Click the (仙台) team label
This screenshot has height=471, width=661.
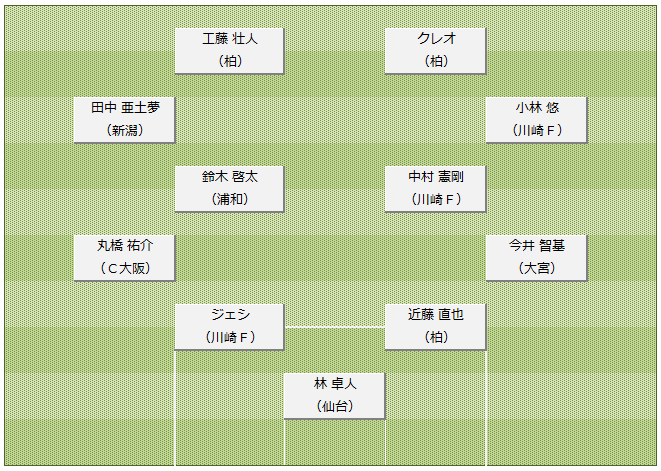[335, 406]
